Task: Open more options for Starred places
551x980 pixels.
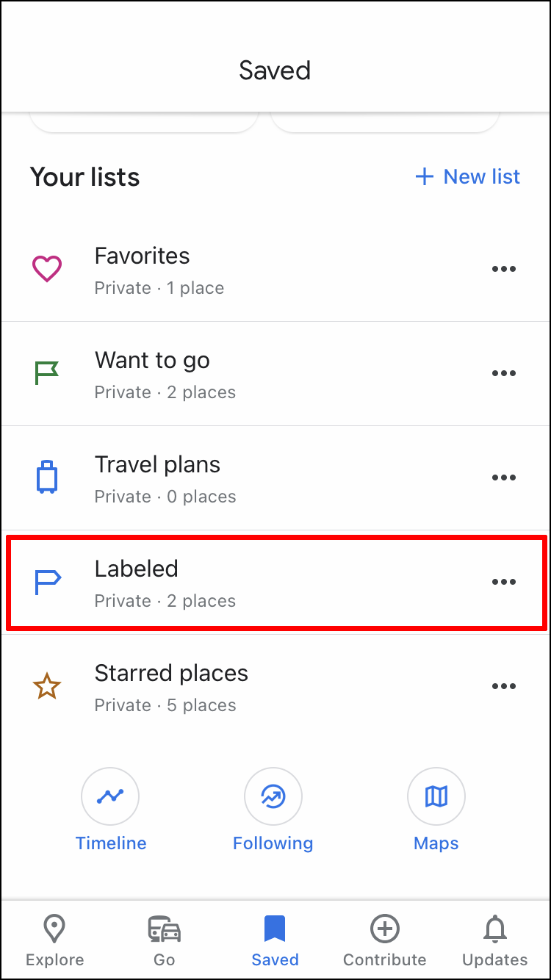Action: click(504, 686)
